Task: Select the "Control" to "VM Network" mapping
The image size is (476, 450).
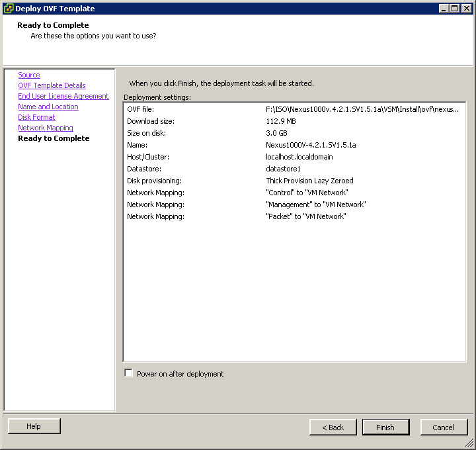Action: click(x=307, y=193)
